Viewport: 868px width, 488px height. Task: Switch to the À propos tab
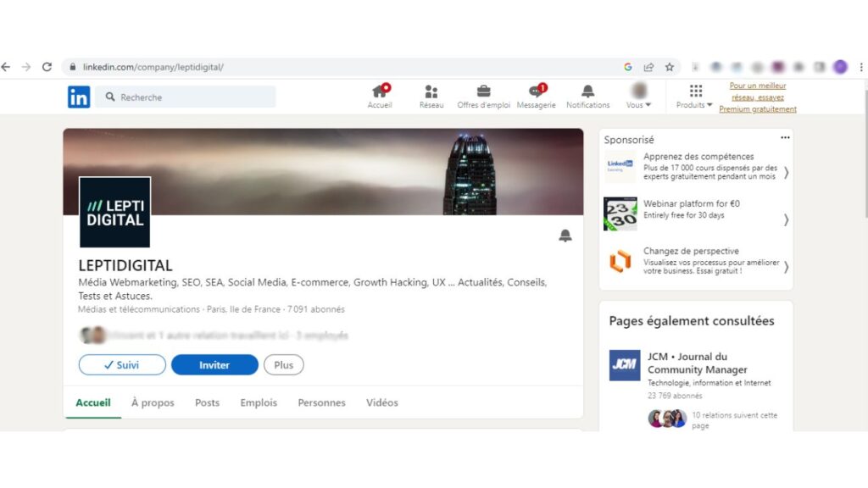(x=153, y=402)
